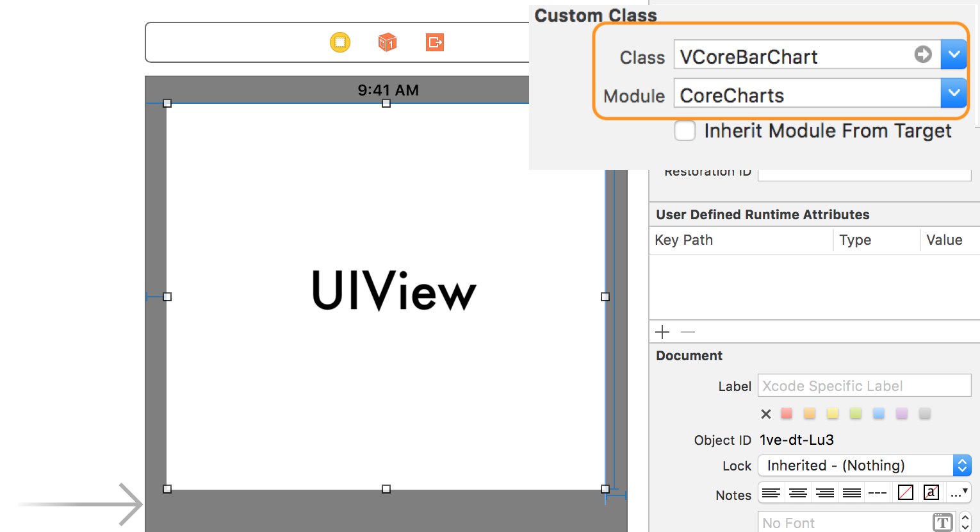Screen dimensions: 980x532
Task: Choose the blue label color
Action: tap(879, 413)
